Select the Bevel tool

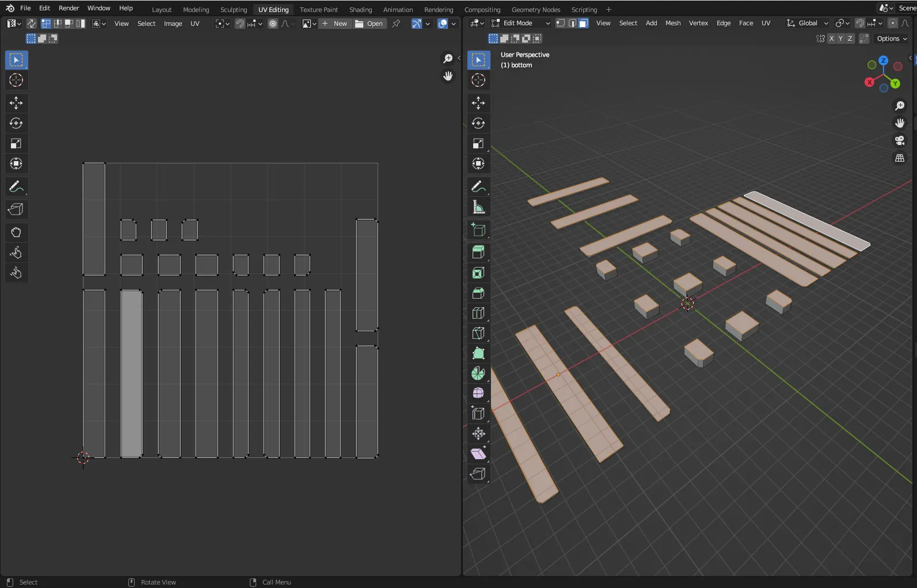(x=478, y=293)
